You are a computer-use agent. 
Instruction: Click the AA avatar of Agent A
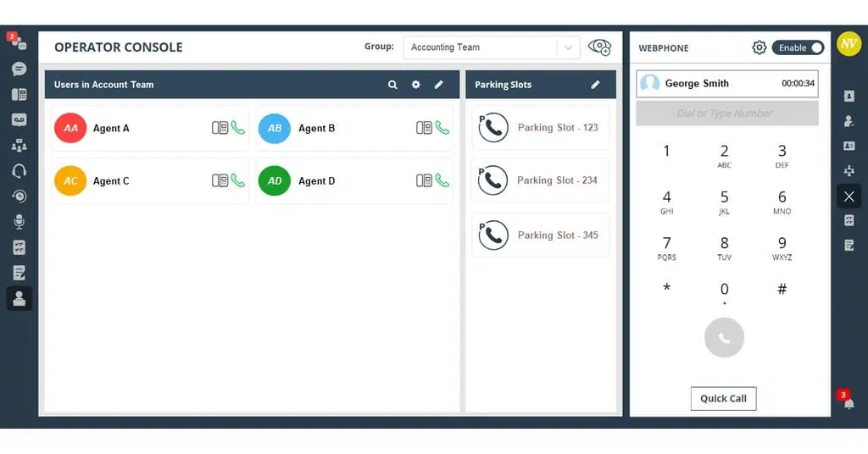(x=70, y=128)
